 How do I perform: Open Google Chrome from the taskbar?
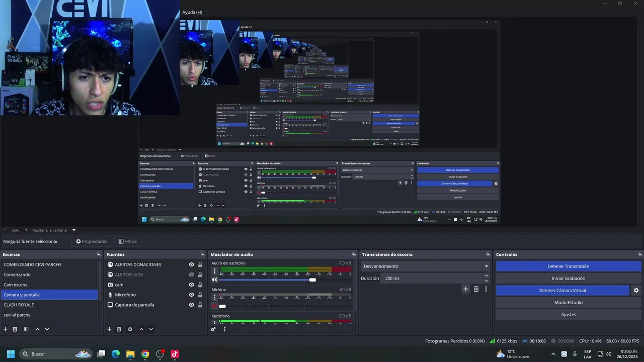tap(145, 354)
